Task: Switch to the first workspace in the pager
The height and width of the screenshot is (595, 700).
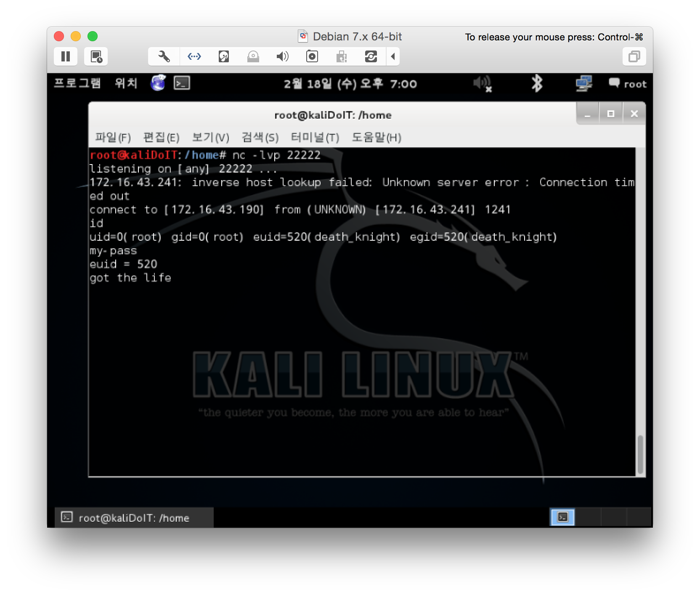Action: [x=562, y=517]
